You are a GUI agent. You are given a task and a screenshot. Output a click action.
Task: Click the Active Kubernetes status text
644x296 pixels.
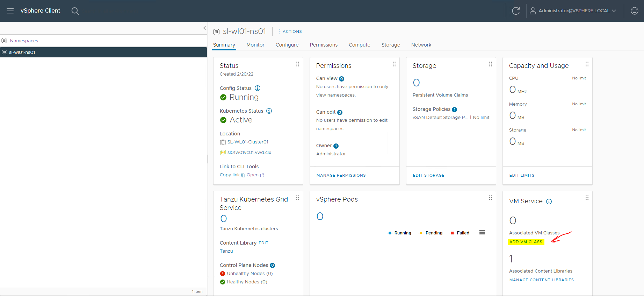coord(241,120)
